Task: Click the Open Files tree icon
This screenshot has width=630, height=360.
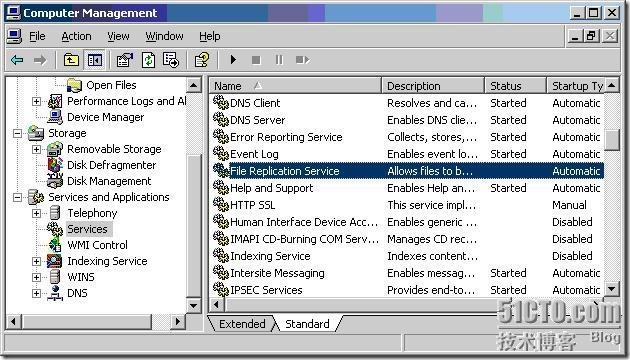Action: pyautogui.click(x=74, y=85)
